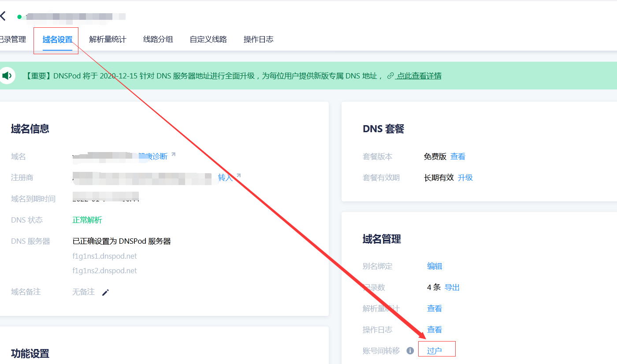Click the external link arrow after 转入
This screenshot has height=364, width=617.
coord(238,175)
